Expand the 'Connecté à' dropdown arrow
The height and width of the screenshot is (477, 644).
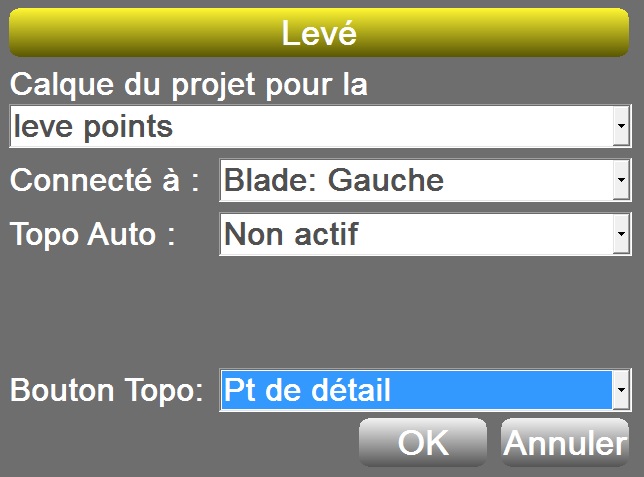(x=622, y=181)
